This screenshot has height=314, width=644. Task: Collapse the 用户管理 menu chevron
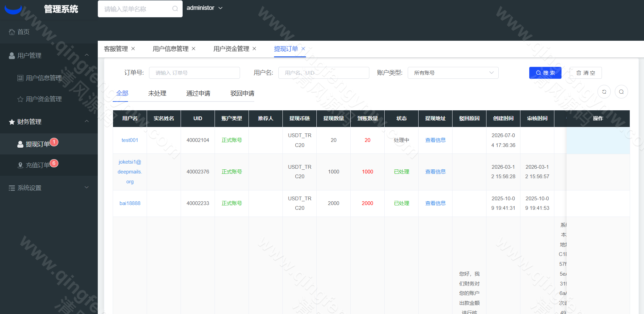[87, 55]
